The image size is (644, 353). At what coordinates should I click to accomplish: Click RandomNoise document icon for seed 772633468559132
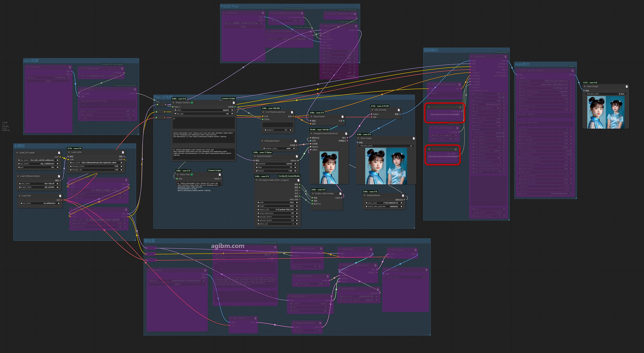point(403,196)
